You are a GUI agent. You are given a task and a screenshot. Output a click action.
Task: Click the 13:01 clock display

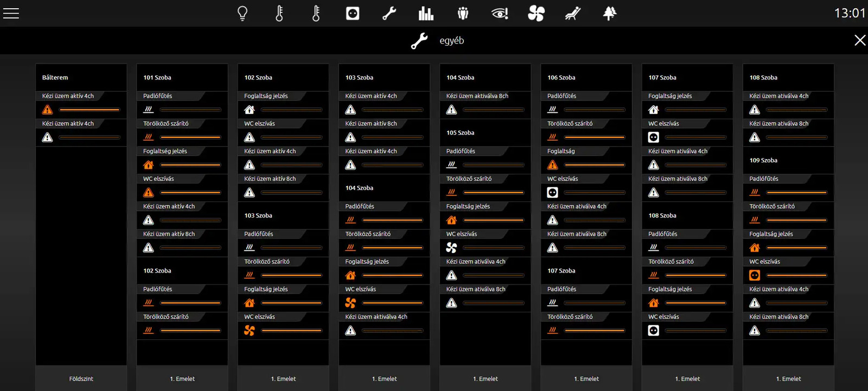[849, 13]
